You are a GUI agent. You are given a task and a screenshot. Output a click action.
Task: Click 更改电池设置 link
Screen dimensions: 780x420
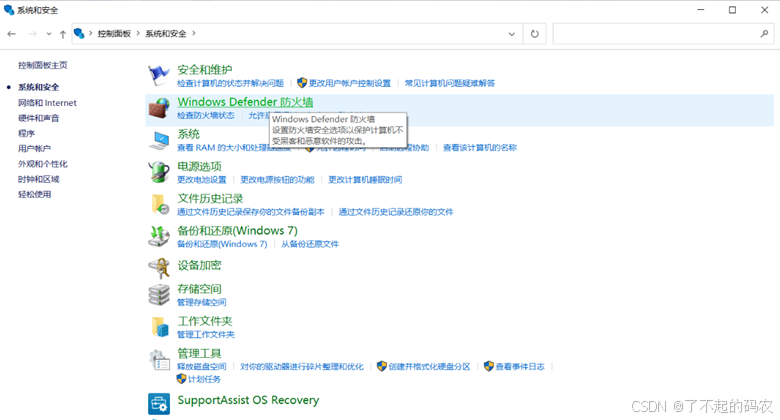coord(201,180)
